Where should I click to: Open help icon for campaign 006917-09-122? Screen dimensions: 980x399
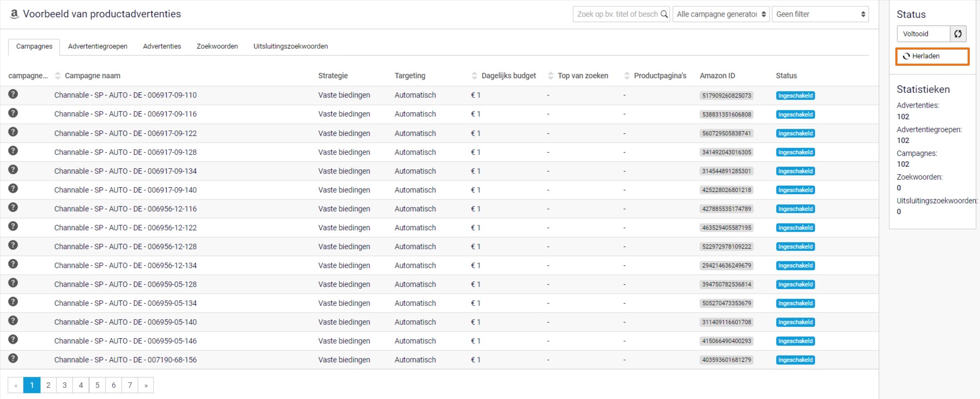pyautogui.click(x=13, y=132)
